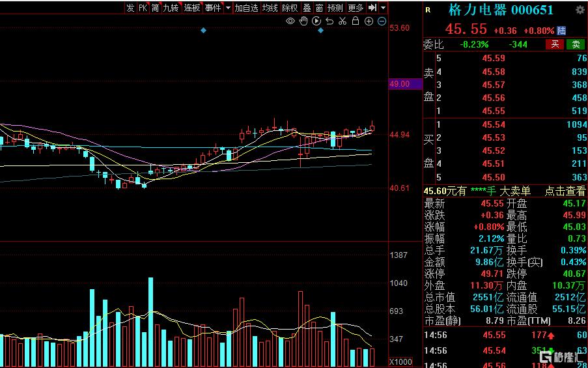Screen dimensions: 588x368
Task: Click the green 卖 sell button
Action: pos(576,44)
